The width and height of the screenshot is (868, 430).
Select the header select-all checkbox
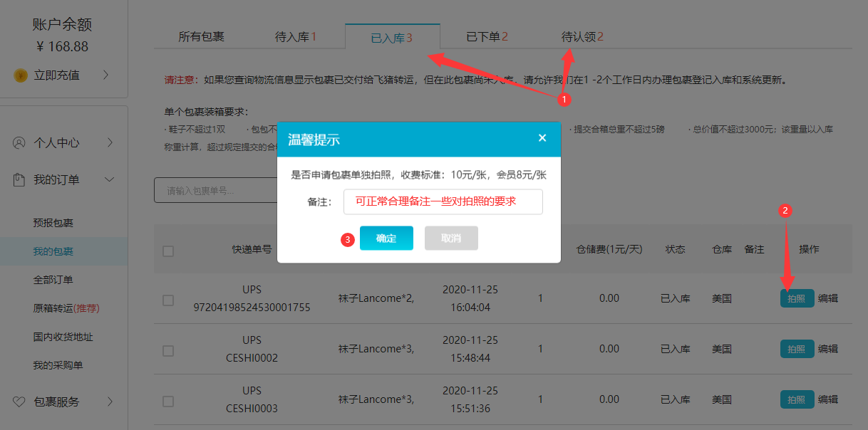click(168, 251)
